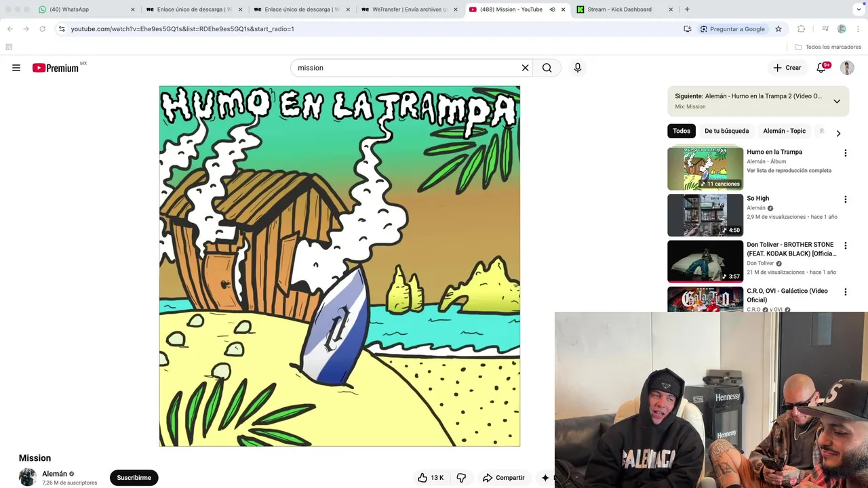Open the YouTube guide hamburger menu
Image resolution: width=868 pixels, height=488 pixels.
(16, 68)
